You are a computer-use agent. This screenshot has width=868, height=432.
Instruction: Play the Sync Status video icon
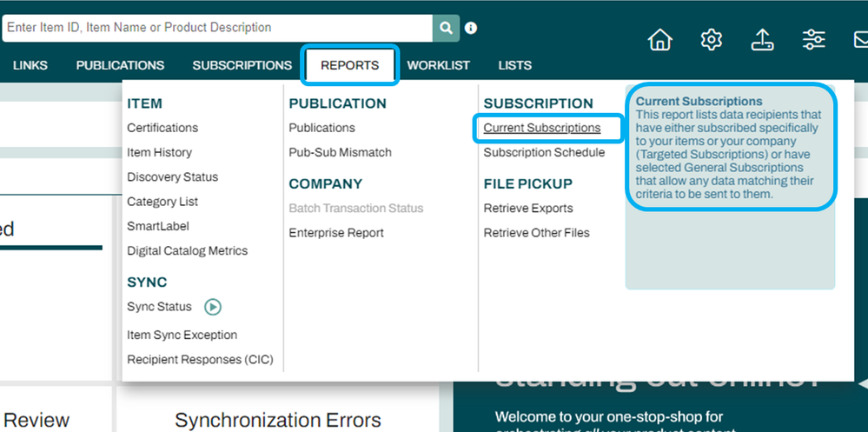click(x=213, y=307)
